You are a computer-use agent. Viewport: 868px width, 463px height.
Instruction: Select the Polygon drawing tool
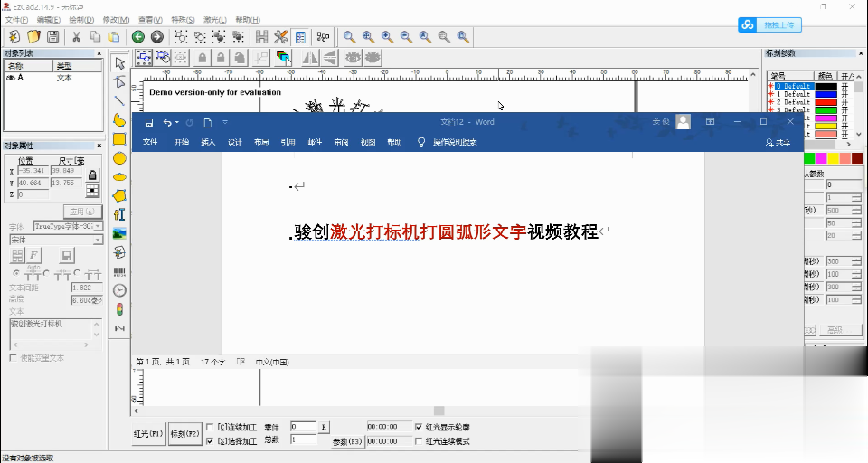point(119,195)
